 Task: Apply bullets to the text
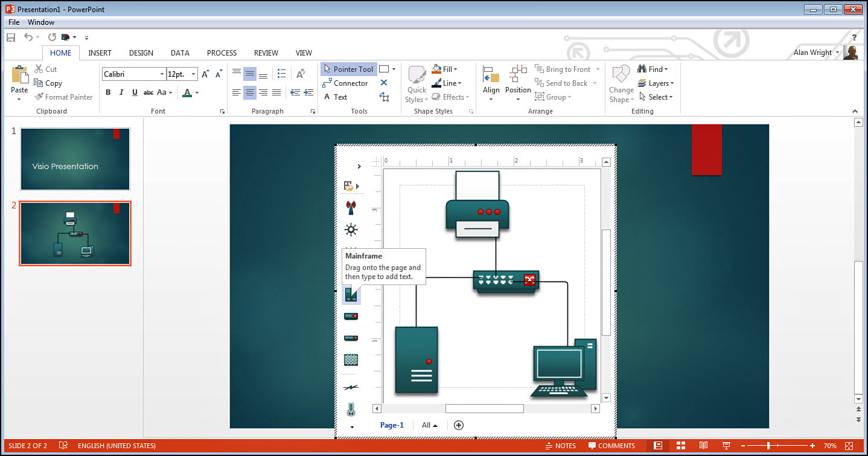tap(281, 74)
